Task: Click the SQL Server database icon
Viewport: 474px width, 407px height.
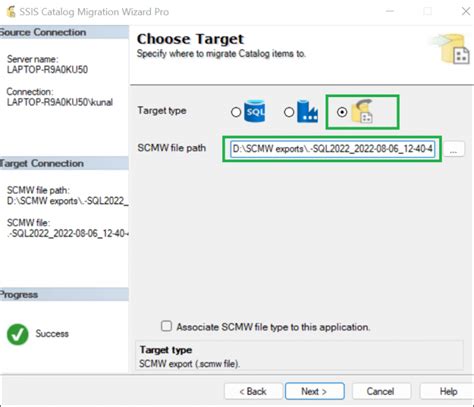Action: tap(255, 111)
